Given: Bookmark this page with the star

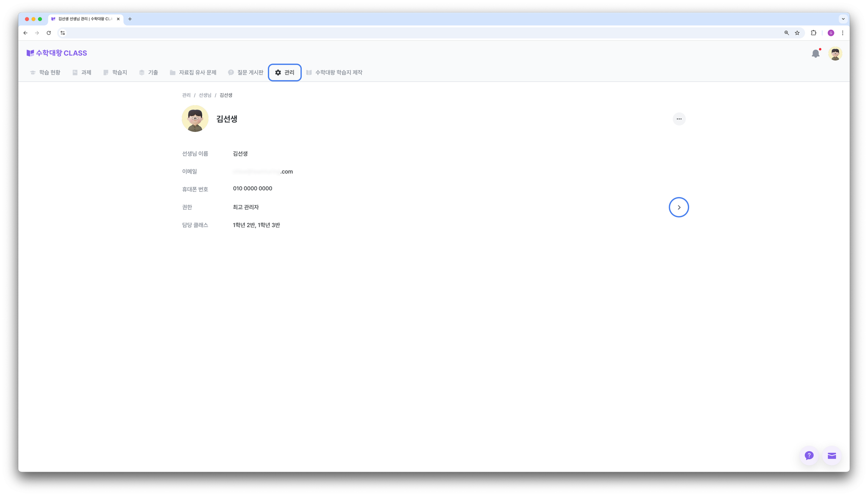Looking at the screenshot, I should pyautogui.click(x=797, y=33).
